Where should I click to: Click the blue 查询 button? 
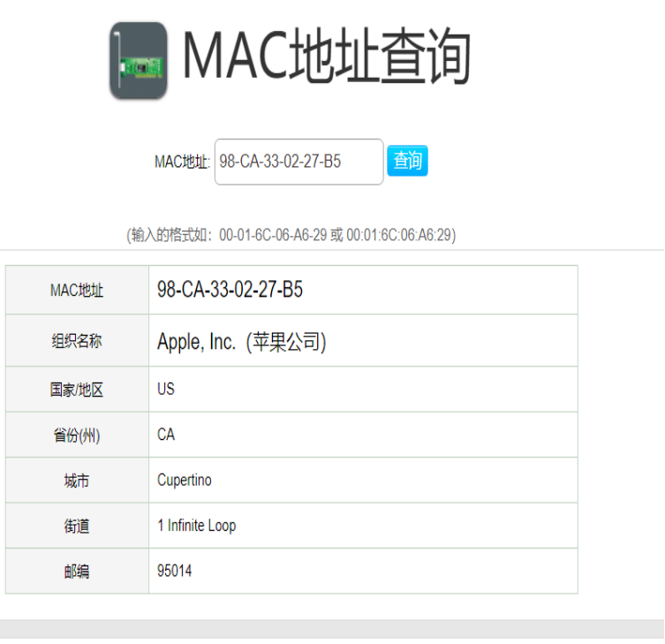pos(407,161)
